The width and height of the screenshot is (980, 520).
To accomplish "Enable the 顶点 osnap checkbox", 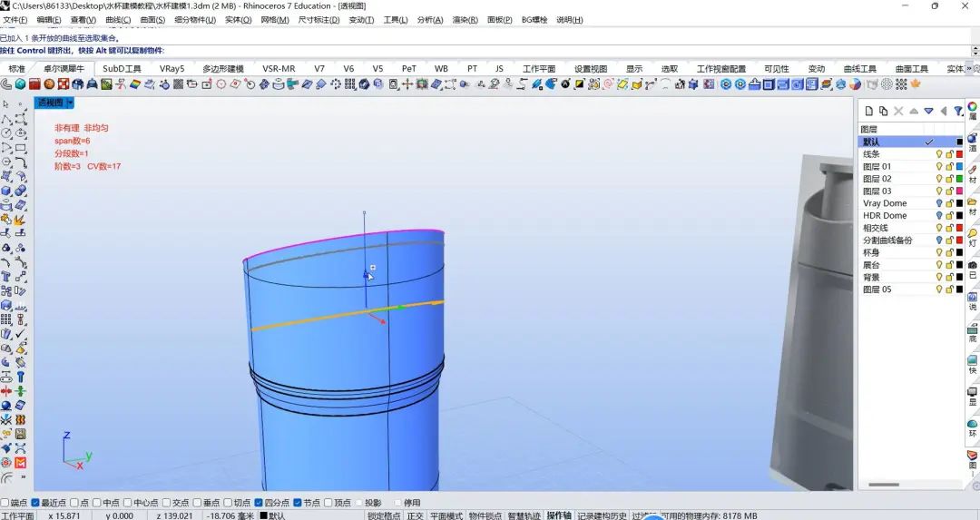I will point(328,503).
